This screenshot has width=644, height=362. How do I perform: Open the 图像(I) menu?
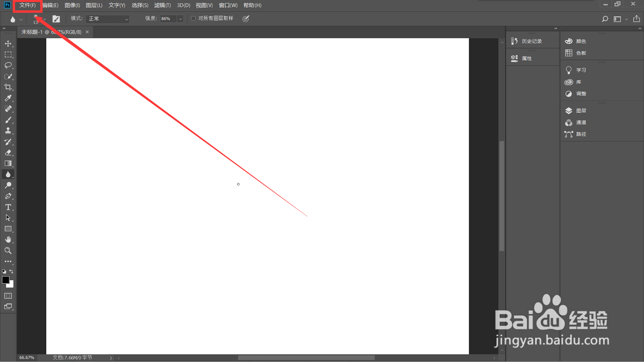(72, 5)
